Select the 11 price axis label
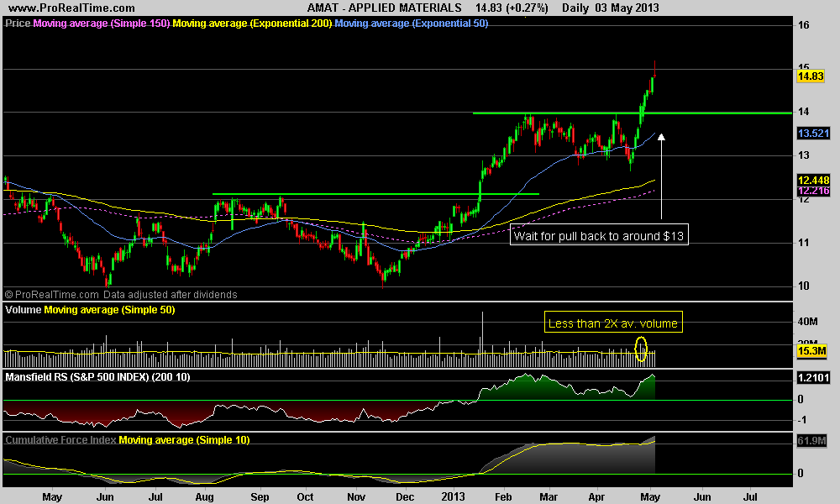The image size is (840, 504). (x=804, y=243)
